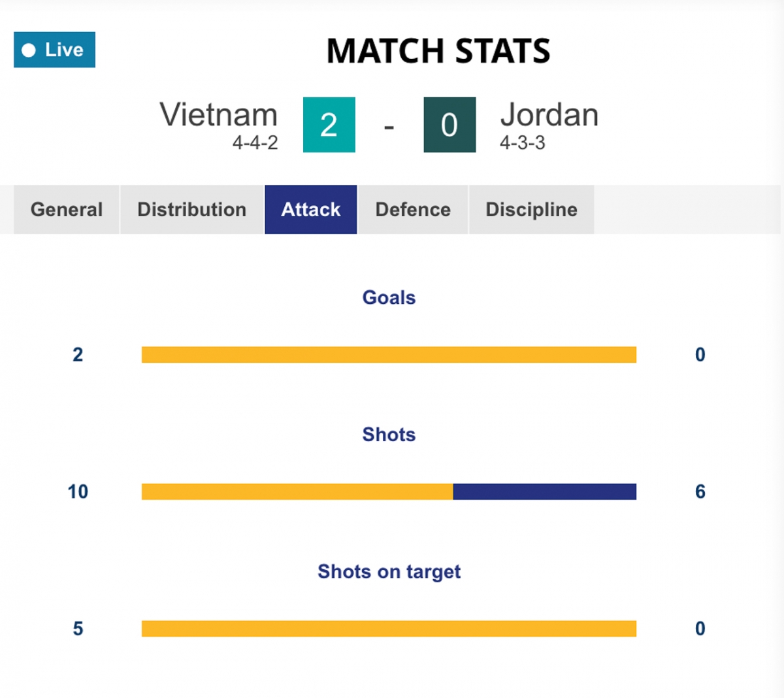Click Jordan's score box showing 0

(x=449, y=125)
